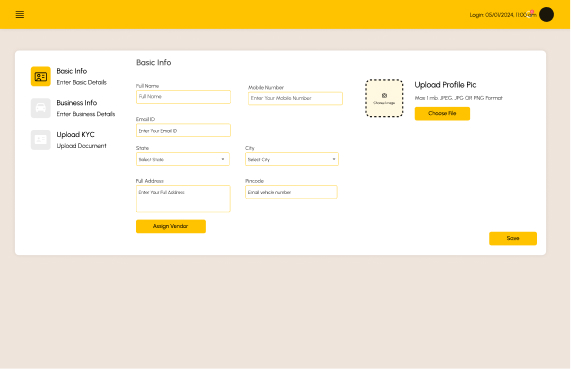Click the Save button

[x=513, y=238]
